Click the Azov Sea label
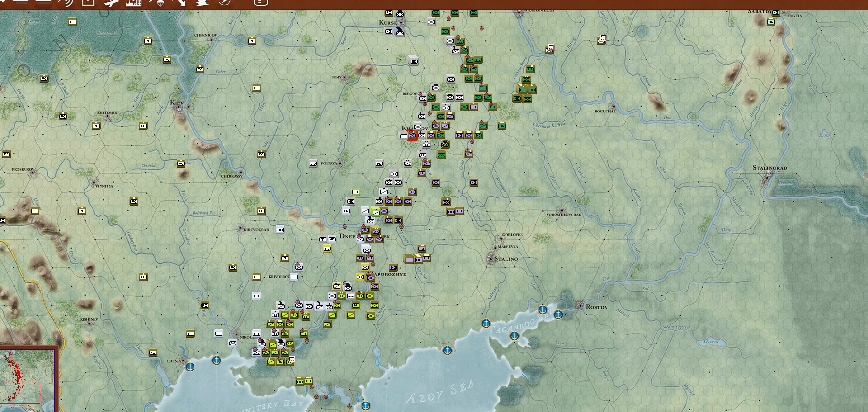Image resolution: width=868 pixels, height=412 pixels. point(439,391)
